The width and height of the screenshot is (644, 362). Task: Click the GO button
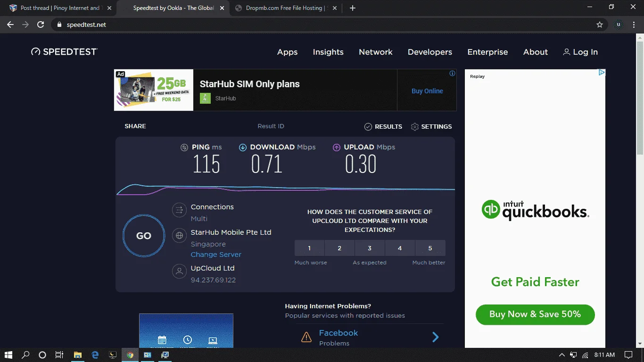pyautogui.click(x=144, y=236)
